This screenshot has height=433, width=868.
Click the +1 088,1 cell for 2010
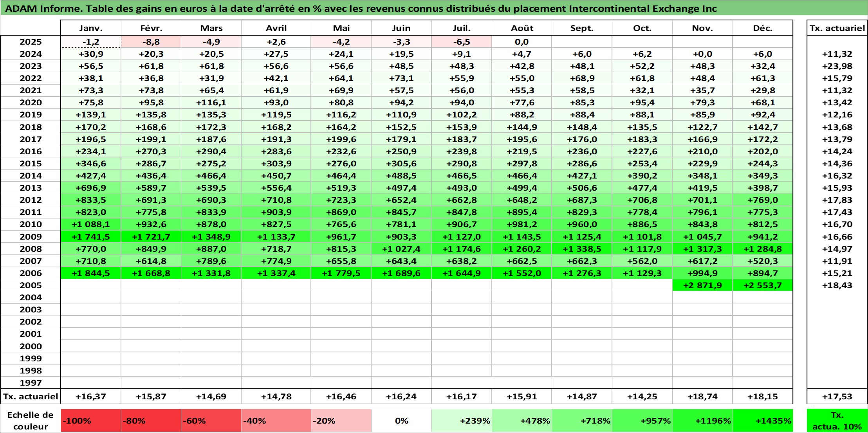pos(91,224)
